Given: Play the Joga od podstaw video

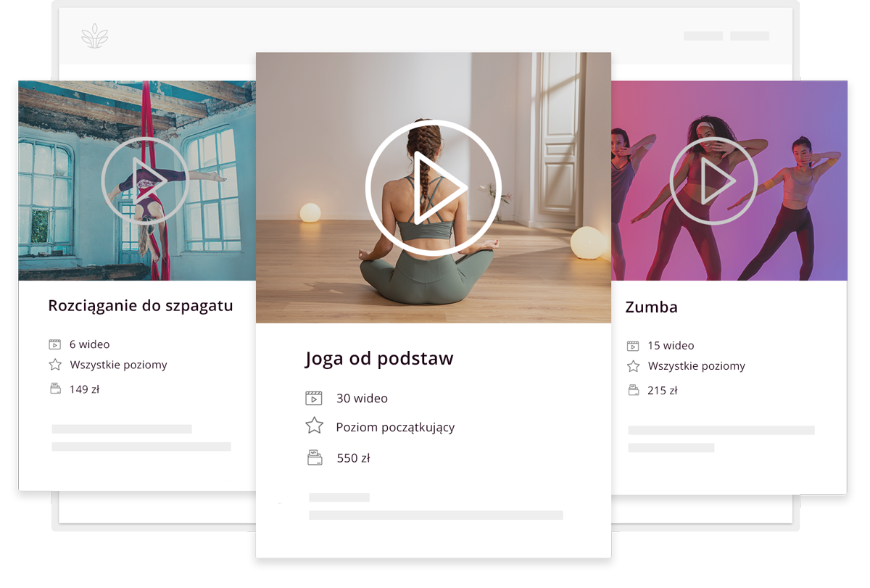Looking at the screenshot, I should coord(433,187).
